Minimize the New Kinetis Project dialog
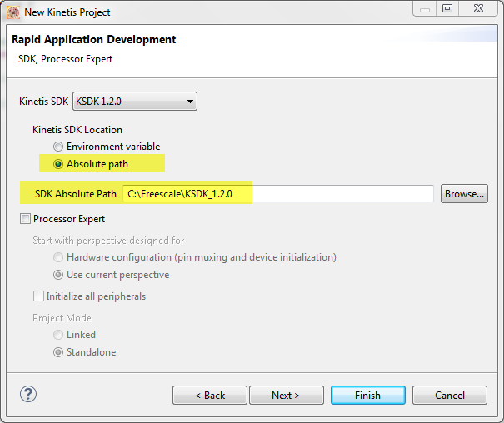This screenshot has width=504, height=423. click(425, 9)
